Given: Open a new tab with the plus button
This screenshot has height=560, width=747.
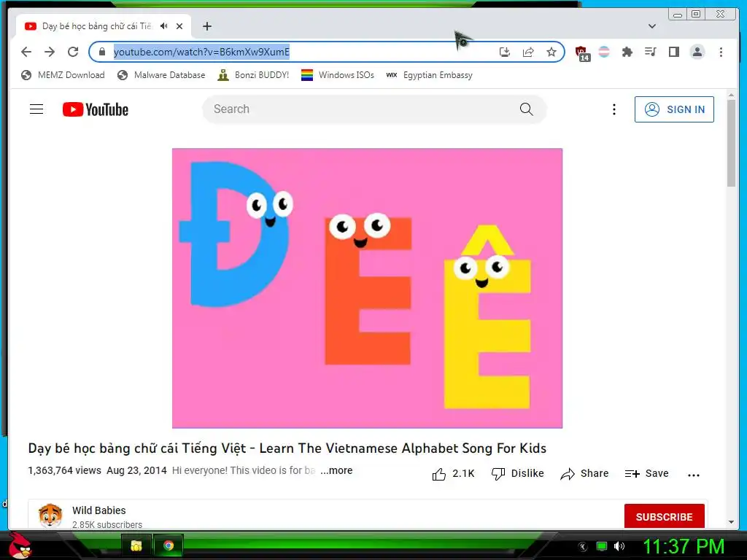Looking at the screenshot, I should coord(206,26).
